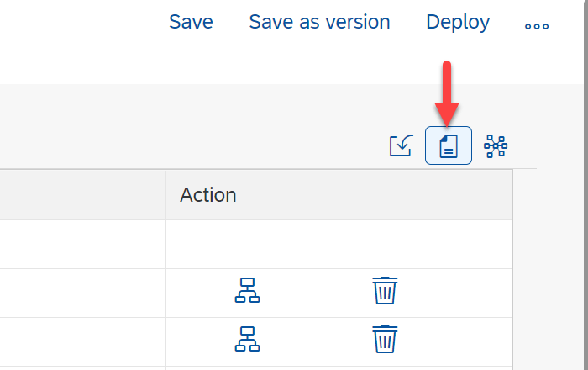Click the Save button

click(x=191, y=22)
